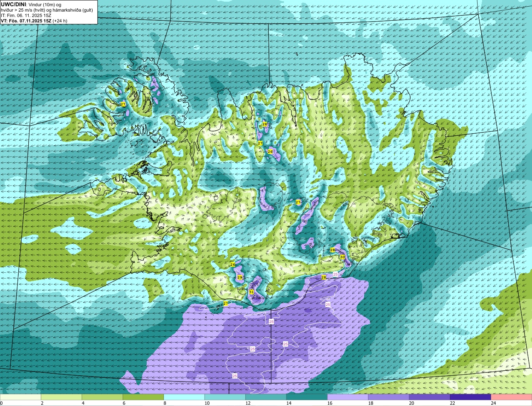Pick the 10–12 m/s turquoise legend swatch
Screen dimensions: 532x406
(x=225, y=397)
